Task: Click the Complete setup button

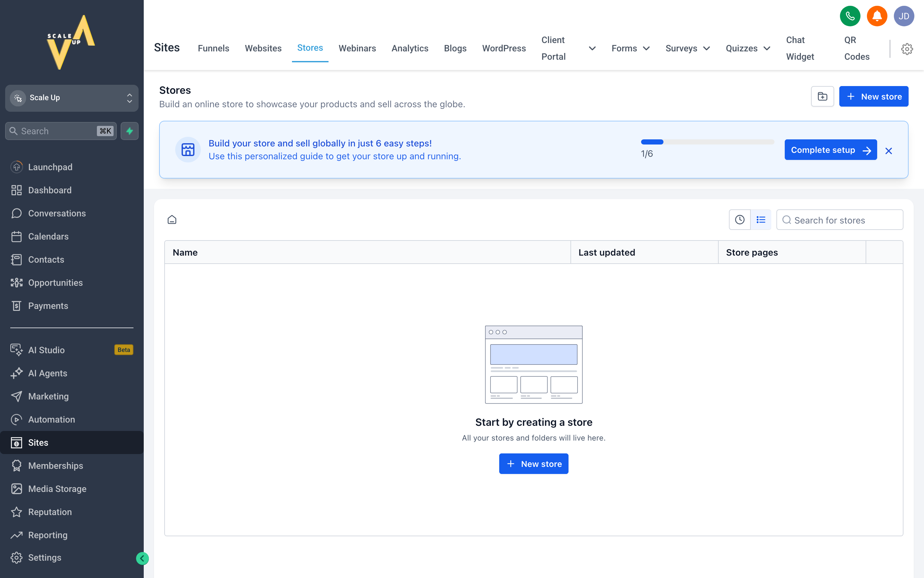Action: [x=830, y=150]
